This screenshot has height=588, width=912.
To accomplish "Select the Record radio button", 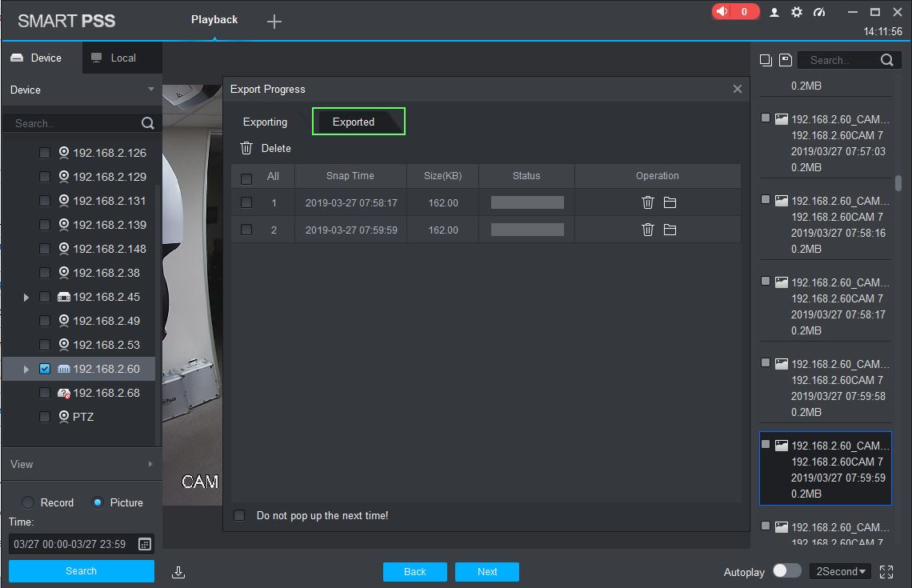I will (x=28, y=502).
